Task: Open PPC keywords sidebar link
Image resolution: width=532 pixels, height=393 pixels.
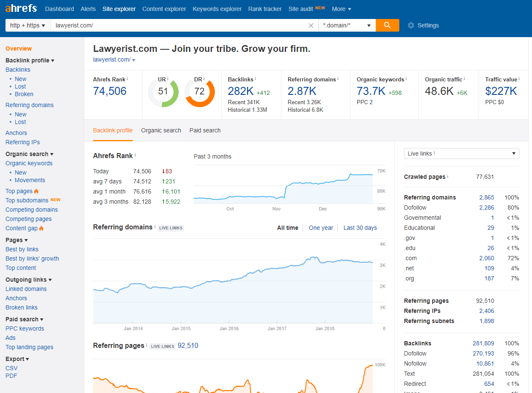Action: (x=25, y=328)
